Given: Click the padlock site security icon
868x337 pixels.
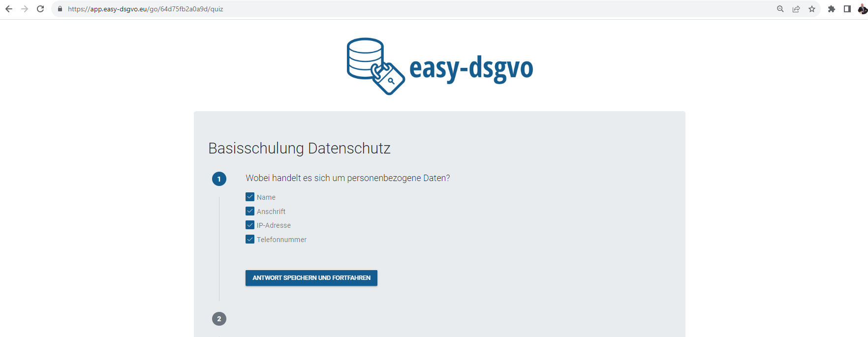Looking at the screenshot, I should click(x=60, y=9).
